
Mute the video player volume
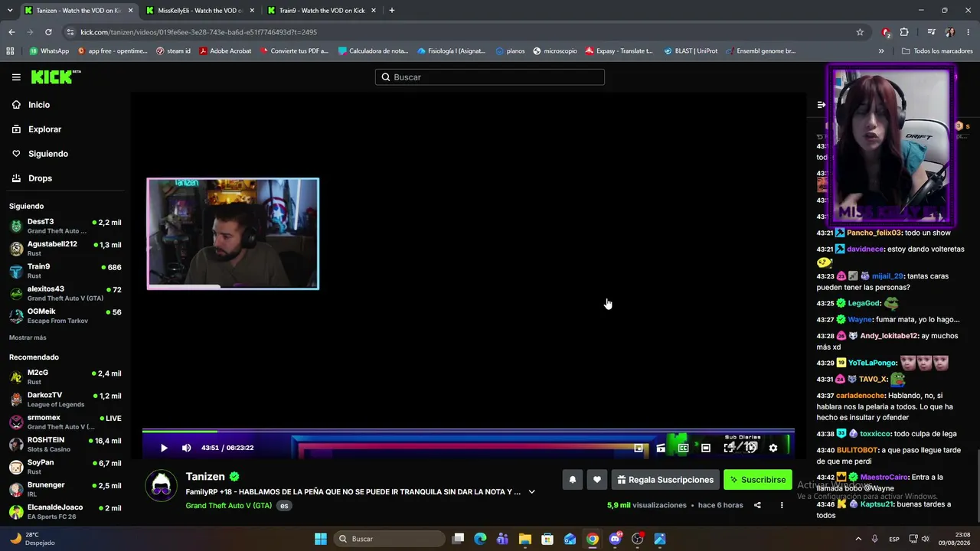point(186,448)
